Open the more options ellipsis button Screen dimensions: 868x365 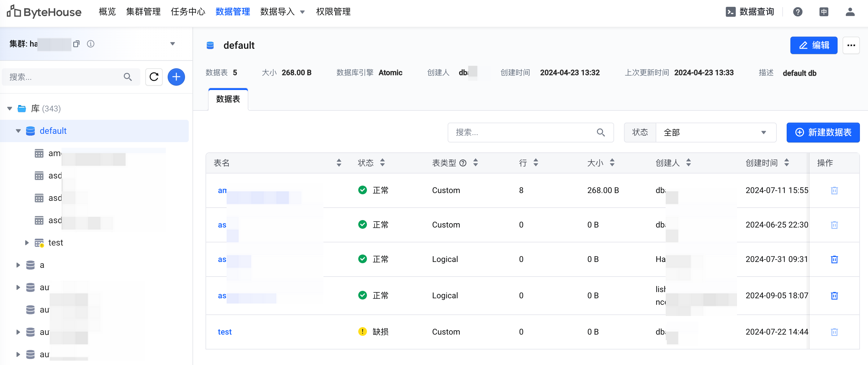851,45
